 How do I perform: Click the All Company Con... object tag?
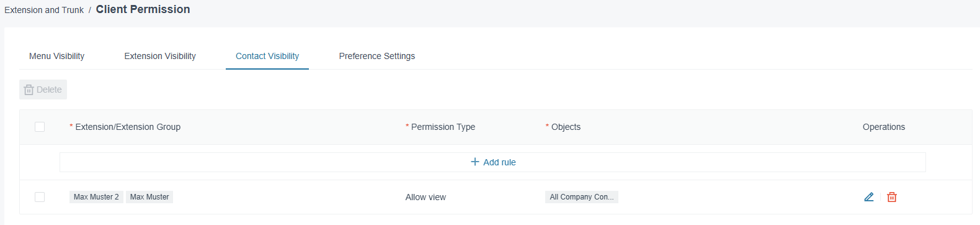point(582,197)
